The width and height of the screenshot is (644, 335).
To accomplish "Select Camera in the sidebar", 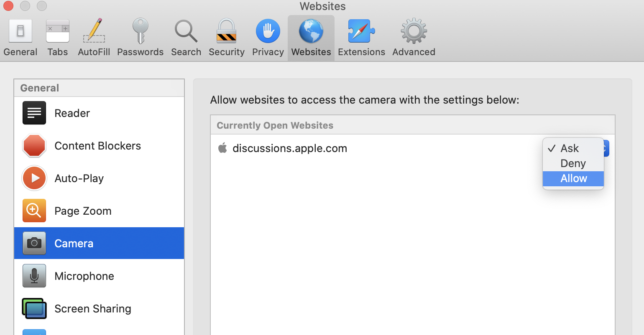I will coord(99,243).
